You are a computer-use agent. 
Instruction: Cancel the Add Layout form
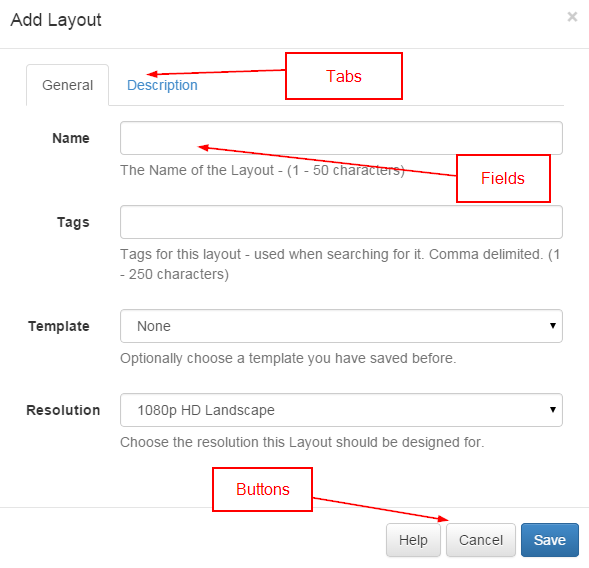(x=481, y=540)
